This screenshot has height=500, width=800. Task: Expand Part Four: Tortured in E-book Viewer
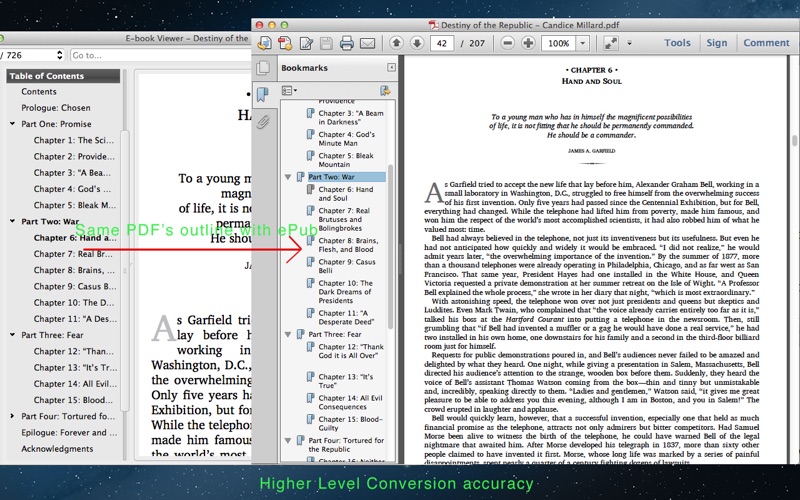pyautogui.click(x=12, y=416)
